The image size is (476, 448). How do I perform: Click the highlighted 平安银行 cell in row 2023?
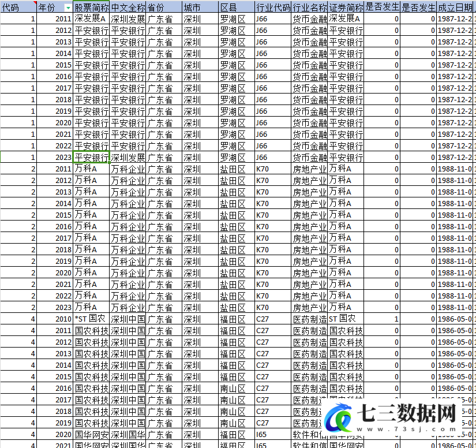(x=91, y=158)
